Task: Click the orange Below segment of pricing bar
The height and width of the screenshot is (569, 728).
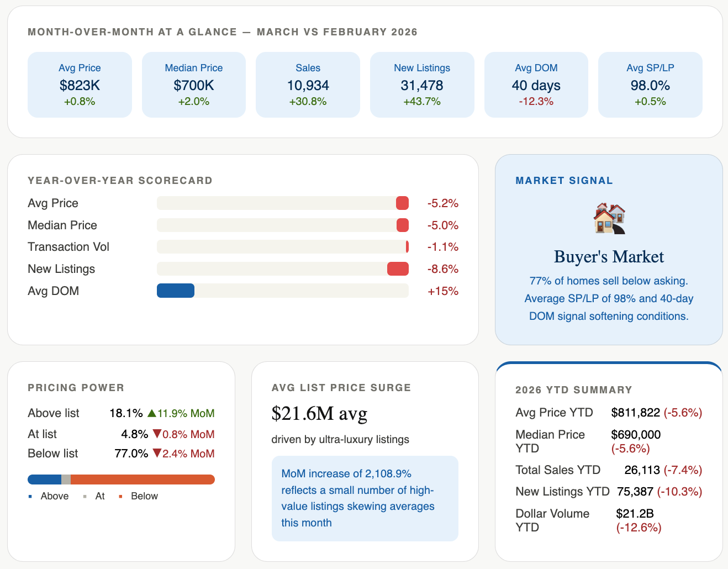Action: tap(143, 480)
